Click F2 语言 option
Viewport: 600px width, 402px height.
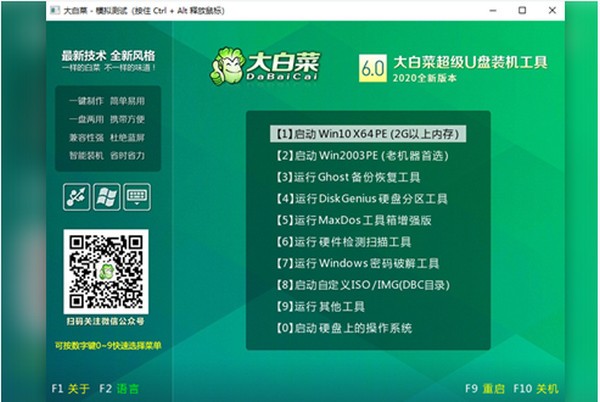(x=119, y=389)
